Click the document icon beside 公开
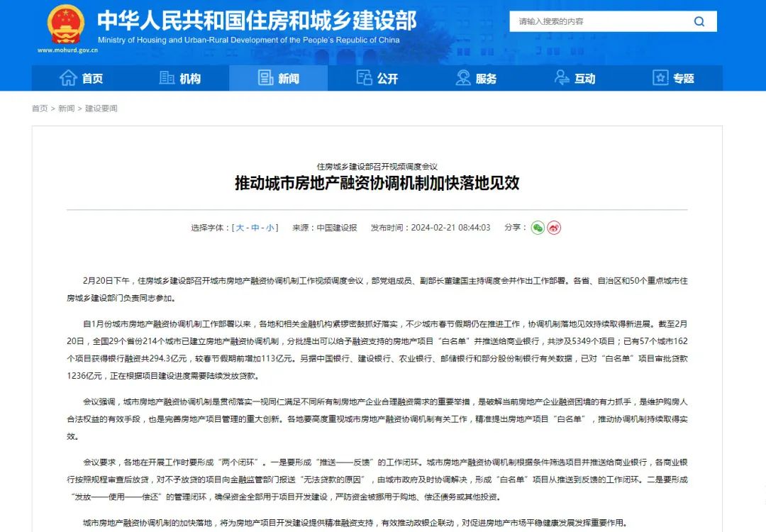Screen dimensions: 766x532 365,78
